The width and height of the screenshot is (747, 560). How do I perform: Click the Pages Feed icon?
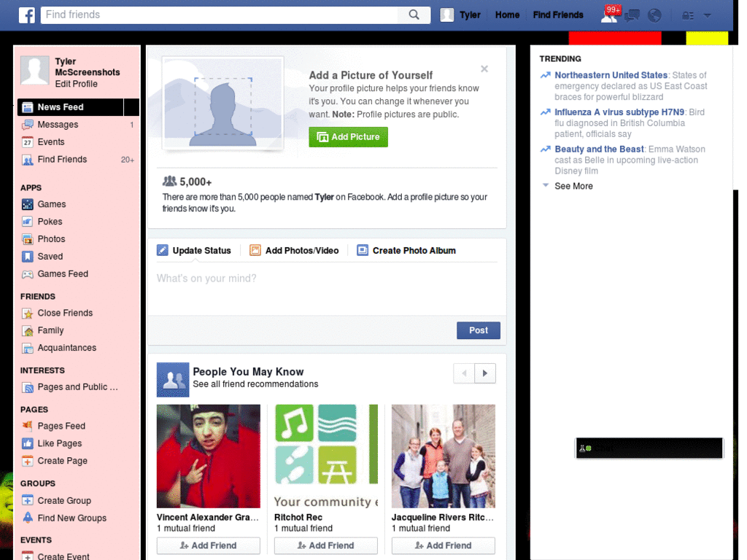28,426
